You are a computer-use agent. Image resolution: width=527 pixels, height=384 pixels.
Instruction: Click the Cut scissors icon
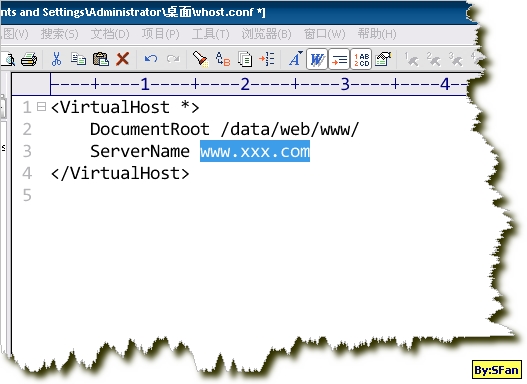(x=56, y=59)
